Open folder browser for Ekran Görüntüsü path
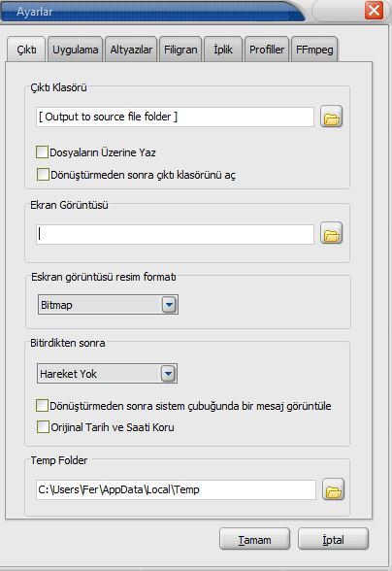The height and width of the screenshot is (571, 392). (x=331, y=233)
